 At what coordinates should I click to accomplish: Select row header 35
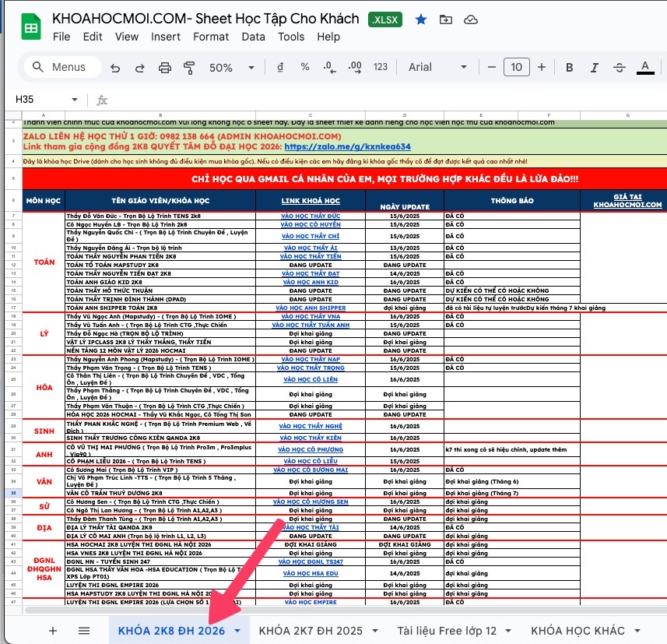(x=13, y=493)
